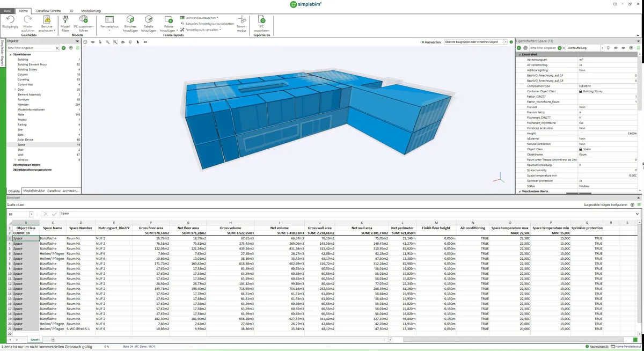Image resolution: width=644 pixels, height=351 pixels.
Task: Click Aktuelles Fensterlayout zurücksetzen
Action: tap(207, 24)
